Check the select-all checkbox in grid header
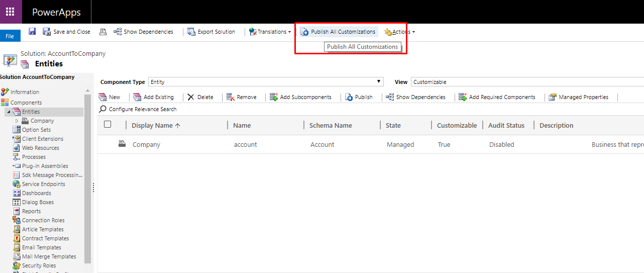 (x=108, y=125)
